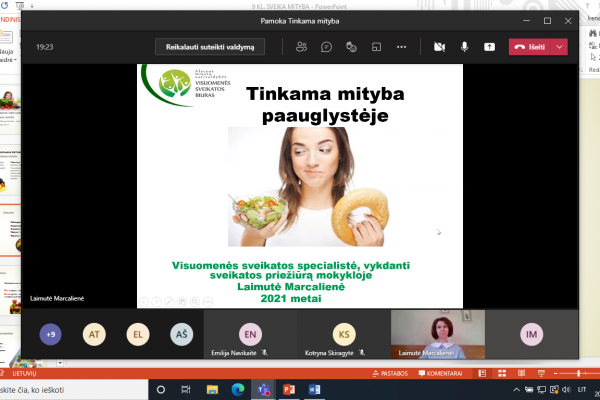Screen dimensions: 600x400
Task: Open see-all-slides in slideshow controls
Action: [182, 302]
